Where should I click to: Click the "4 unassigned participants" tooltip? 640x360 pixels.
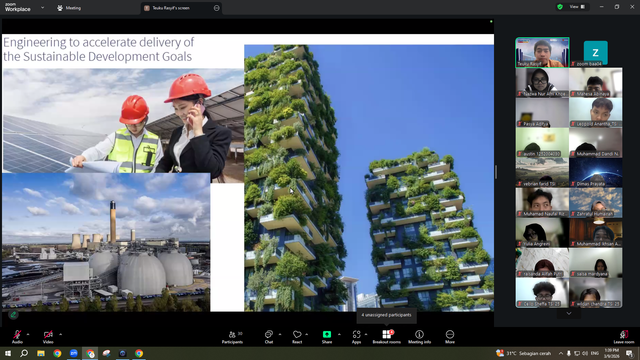[387, 315]
